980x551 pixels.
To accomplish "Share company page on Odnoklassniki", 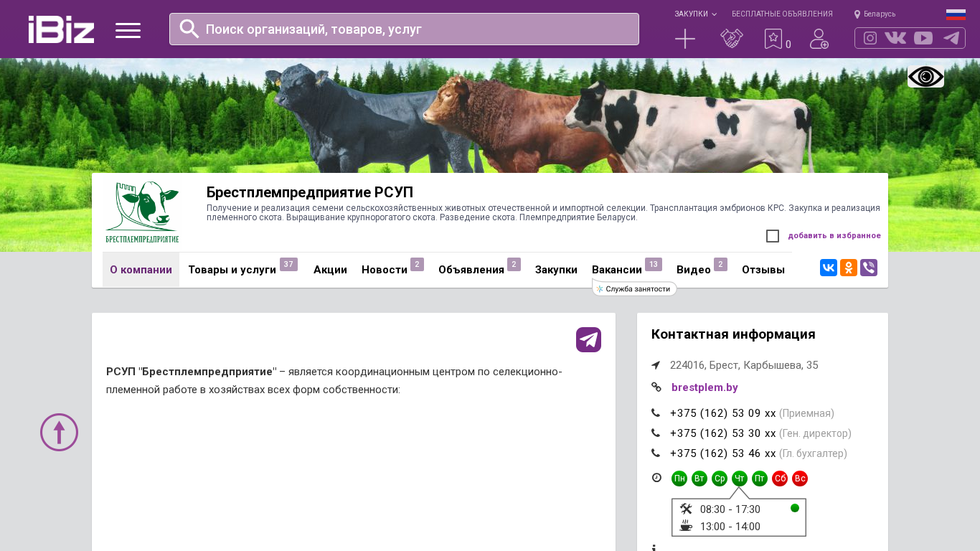I will click(849, 268).
